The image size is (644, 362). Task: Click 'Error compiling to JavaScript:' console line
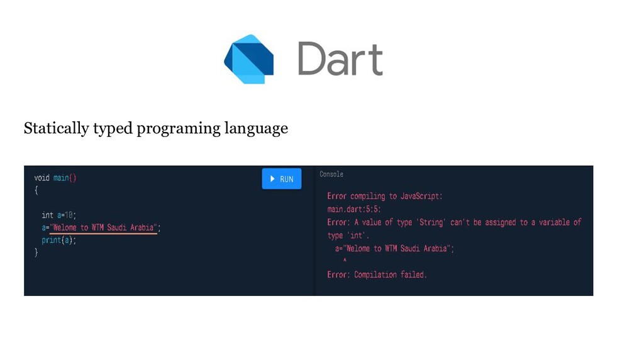385,196
